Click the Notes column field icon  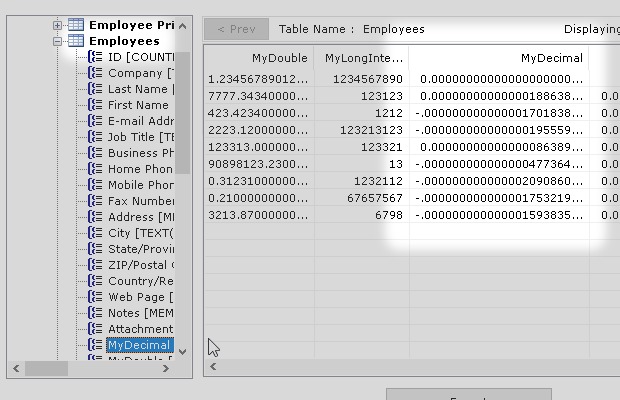coord(96,313)
